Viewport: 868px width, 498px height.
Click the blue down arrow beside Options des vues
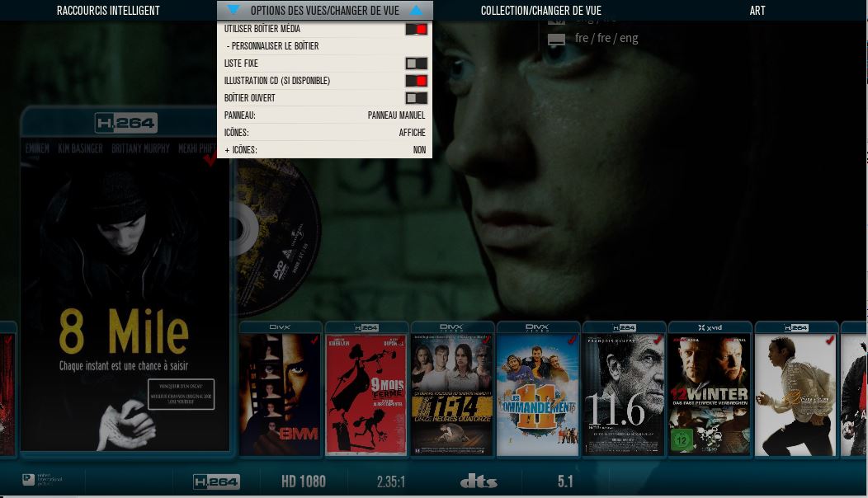tap(233, 10)
